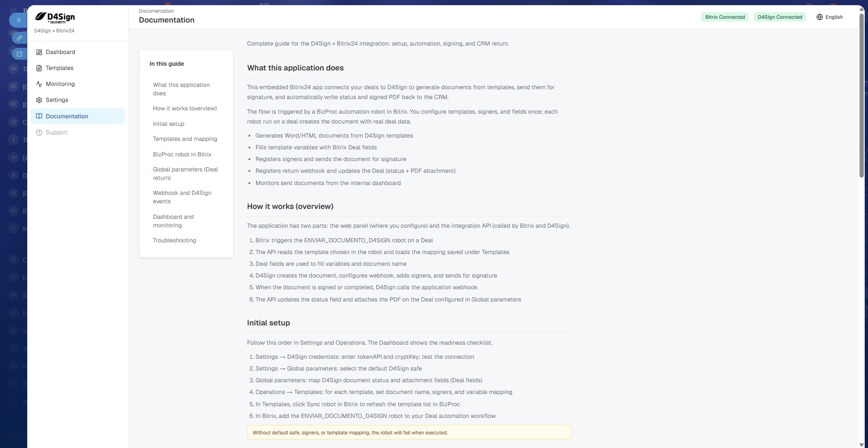Click the 'Without default safe, signers...' warning note
The height and width of the screenshot is (448, 868).
tap(409, 433)
